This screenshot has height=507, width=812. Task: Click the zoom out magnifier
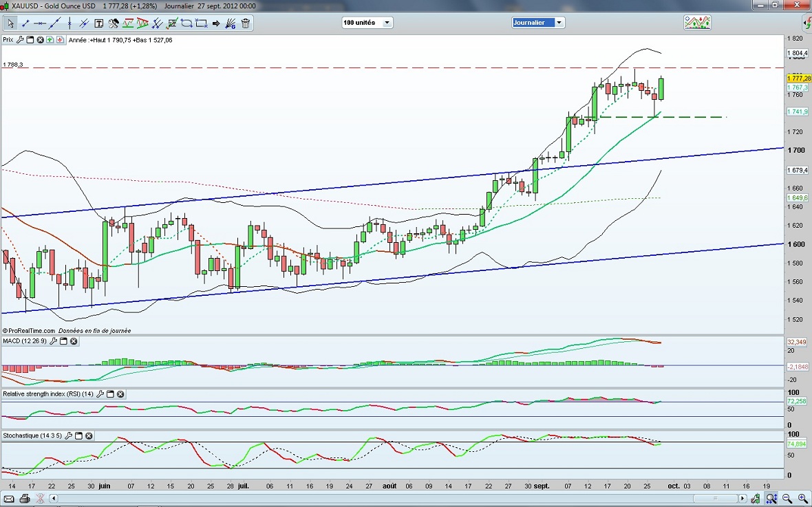(787, 498)
